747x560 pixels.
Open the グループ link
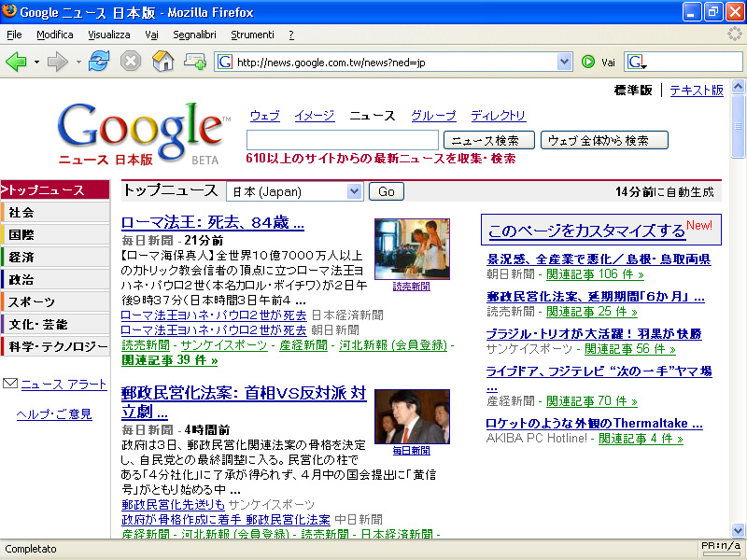pyautogui.click(x=433, y=116)
